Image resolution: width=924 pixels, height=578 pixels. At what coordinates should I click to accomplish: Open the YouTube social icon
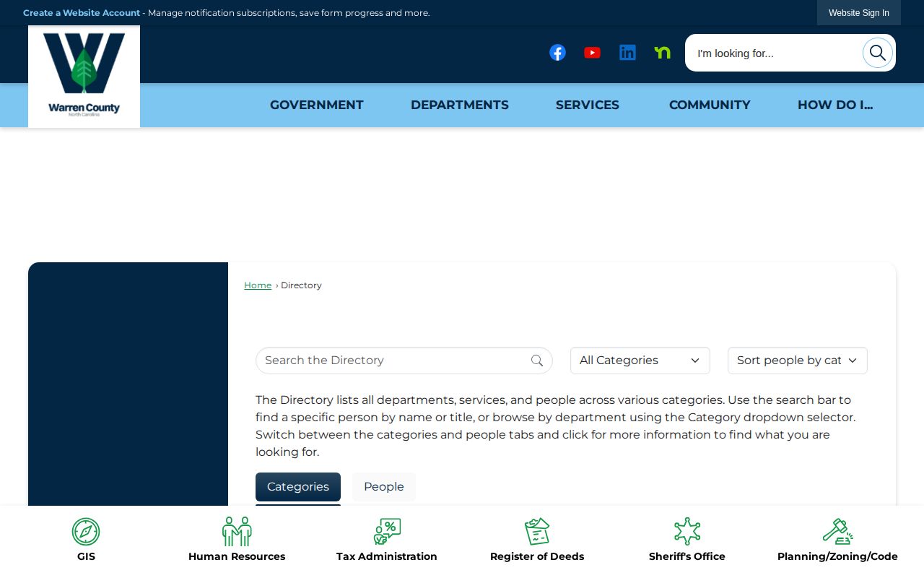592,53
